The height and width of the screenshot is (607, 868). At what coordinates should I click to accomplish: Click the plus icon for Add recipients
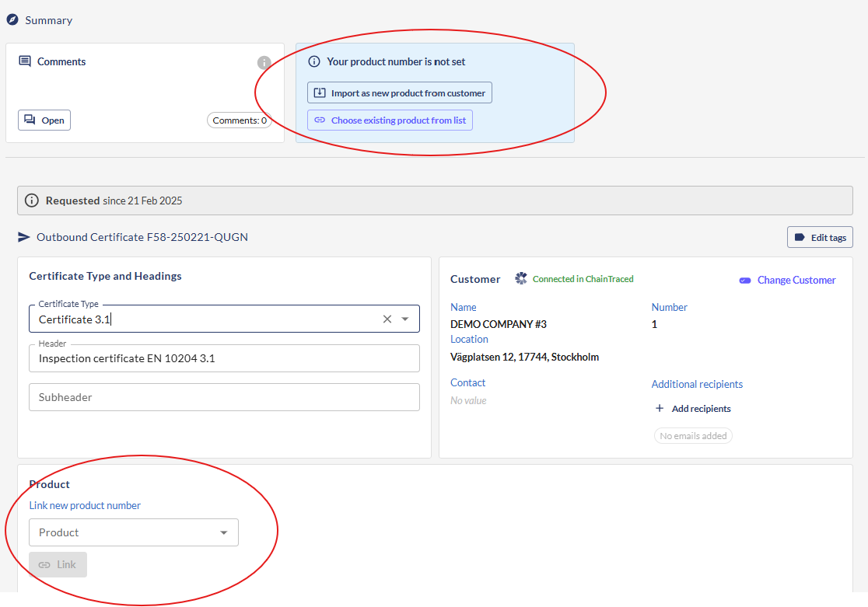point(660,408)
